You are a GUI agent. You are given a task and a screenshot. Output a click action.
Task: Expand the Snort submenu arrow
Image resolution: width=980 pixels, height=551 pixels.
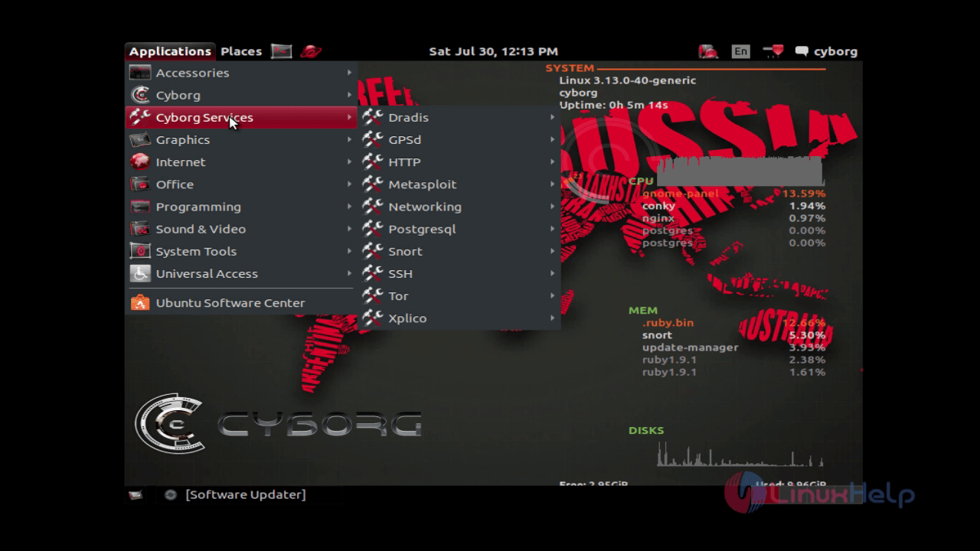point(552,251)
